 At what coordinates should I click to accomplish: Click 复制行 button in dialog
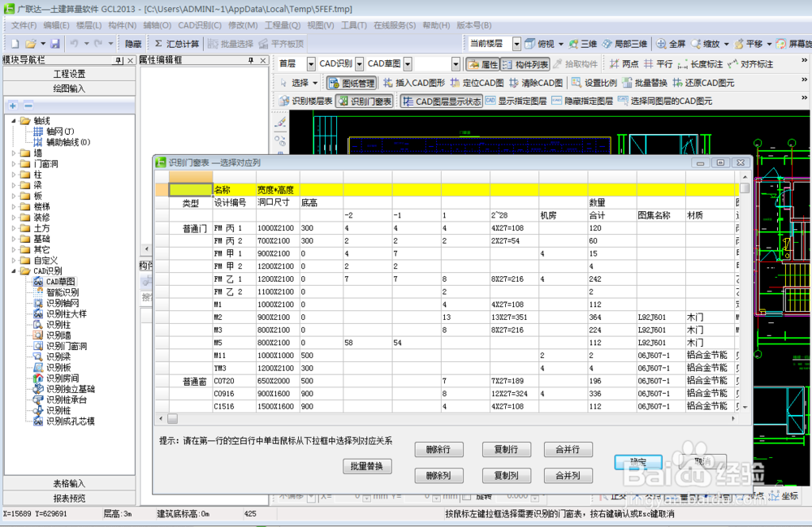[506, 449]
